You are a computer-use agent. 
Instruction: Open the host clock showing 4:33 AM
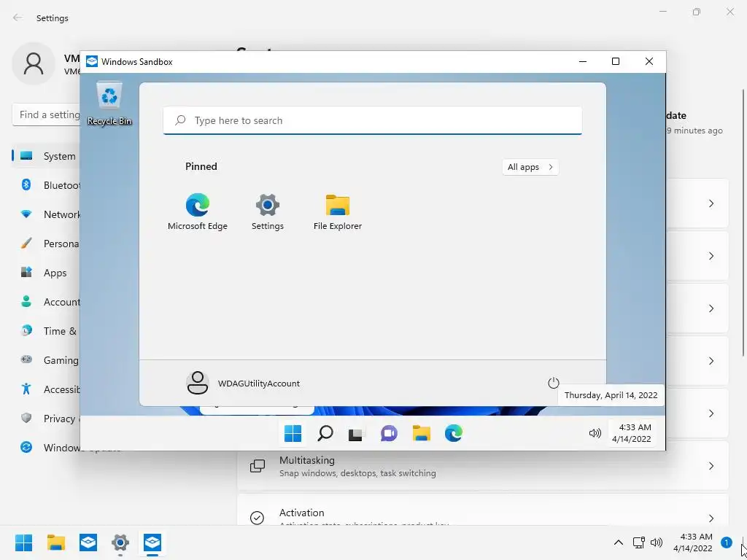(x=693, y=542)
